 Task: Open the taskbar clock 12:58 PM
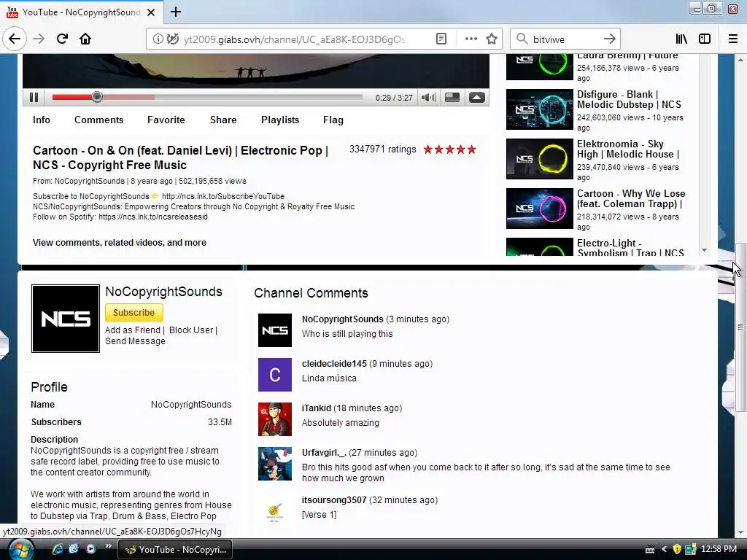tap(719, 549)
